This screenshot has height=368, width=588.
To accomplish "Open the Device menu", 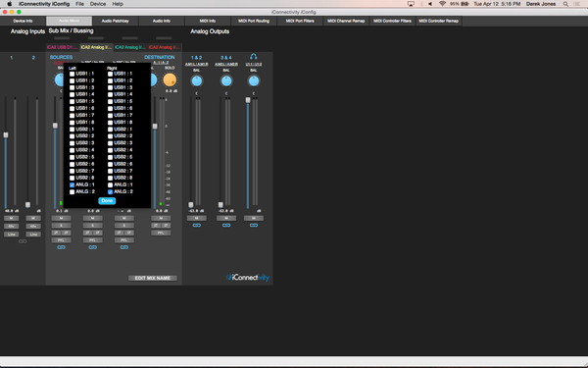I will point(98,4).
